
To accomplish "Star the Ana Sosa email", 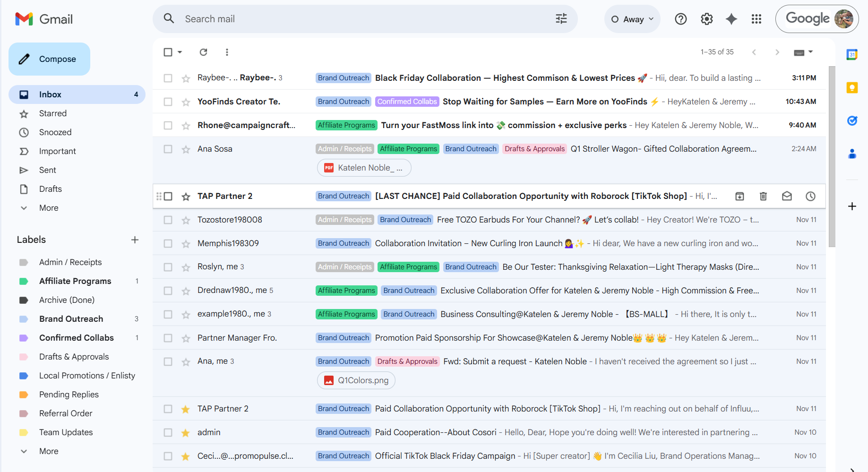I will click(x=186, y=149).
